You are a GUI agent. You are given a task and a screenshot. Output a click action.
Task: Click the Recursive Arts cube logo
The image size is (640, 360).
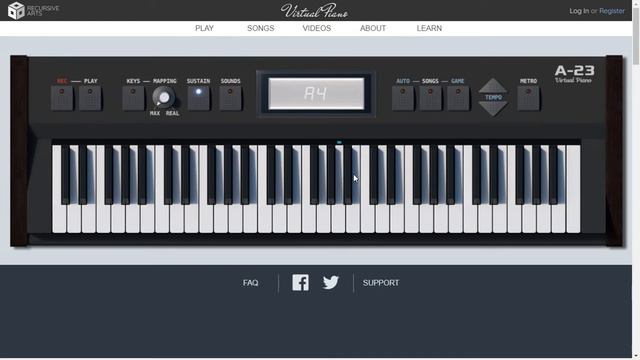pyautogui.click(x=16, y=11)
